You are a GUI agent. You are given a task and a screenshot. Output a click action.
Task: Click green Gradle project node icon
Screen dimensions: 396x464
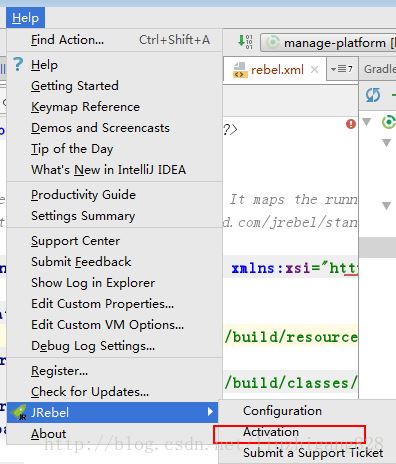(x=389, y=122)
